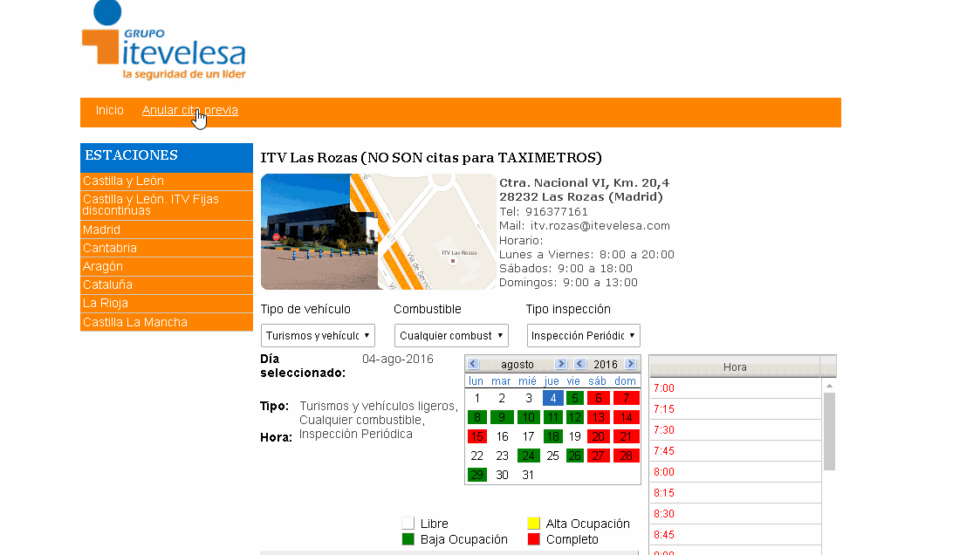Open the Inicio menu item

pyautogui.click(x=109, y=110)
